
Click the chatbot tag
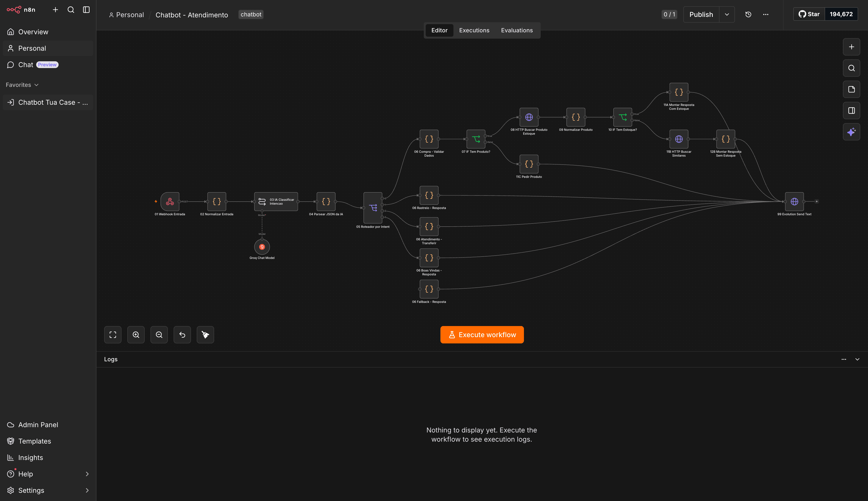(x=251, y=14)
